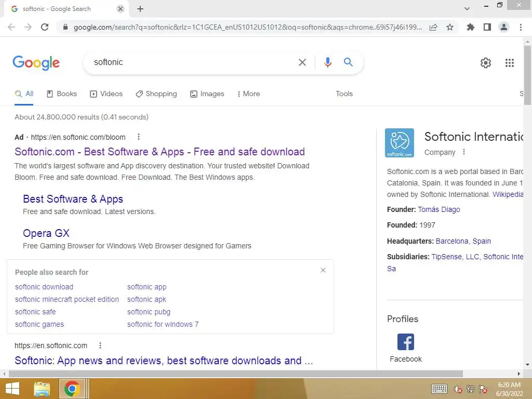Open File Explorer from the taskbar
This screenshot has height=399, width=532.
click(42, 389)
